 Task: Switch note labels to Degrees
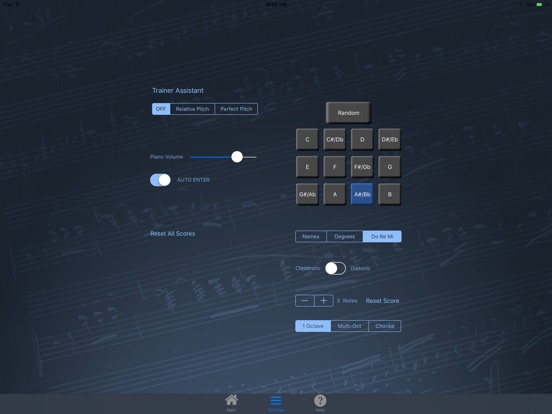[x=345, y=237]
